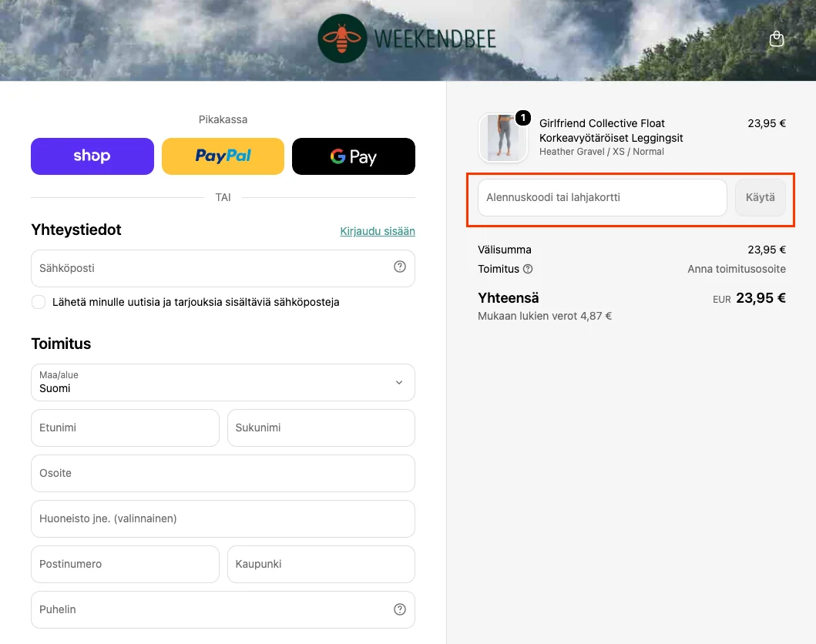Click the Weekendbee bee logo
816x644 pixels.
(342, 39)
